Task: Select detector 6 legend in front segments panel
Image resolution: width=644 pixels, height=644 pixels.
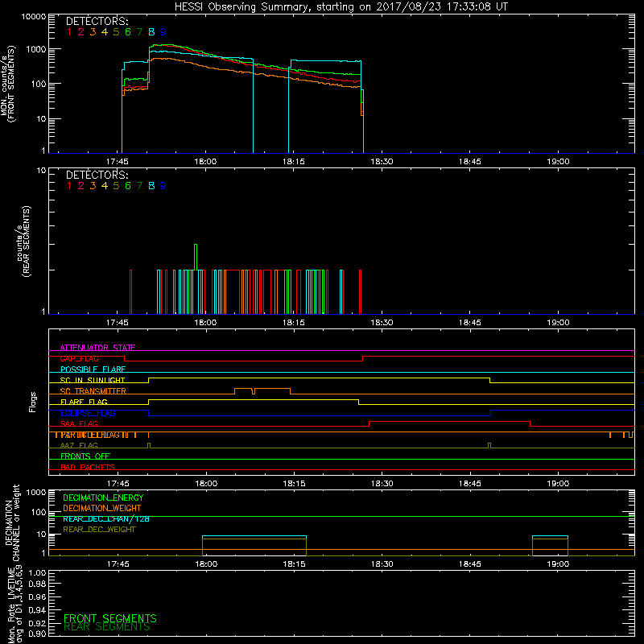Action: coord(128,32)
